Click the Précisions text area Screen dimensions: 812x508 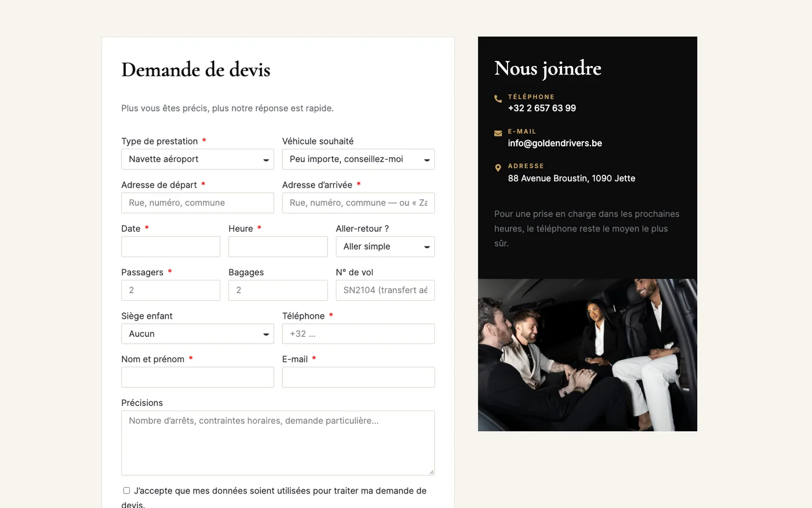click(278, 443)
